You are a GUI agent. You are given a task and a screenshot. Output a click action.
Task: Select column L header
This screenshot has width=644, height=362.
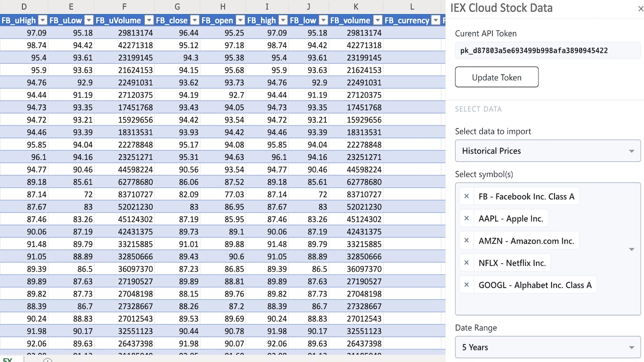click(412, 7)
